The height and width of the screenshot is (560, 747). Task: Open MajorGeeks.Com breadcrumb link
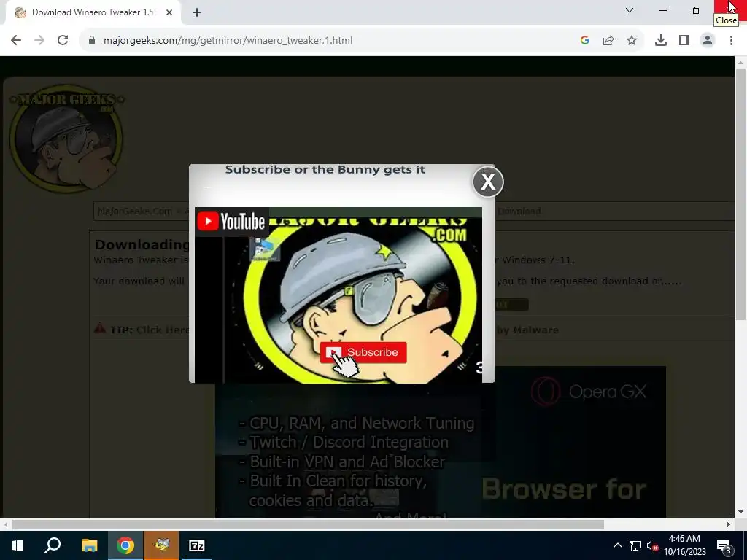(x=134, y=211)
